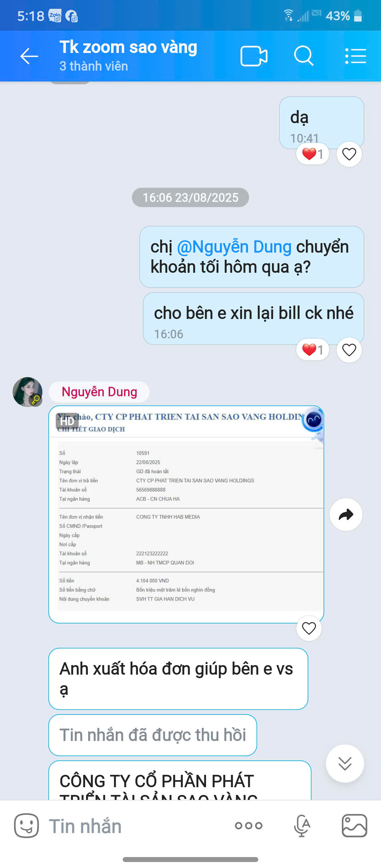This screenshot has width=381, height=868.
Task: Open the transaction detail image
Action: click(186, 514)
